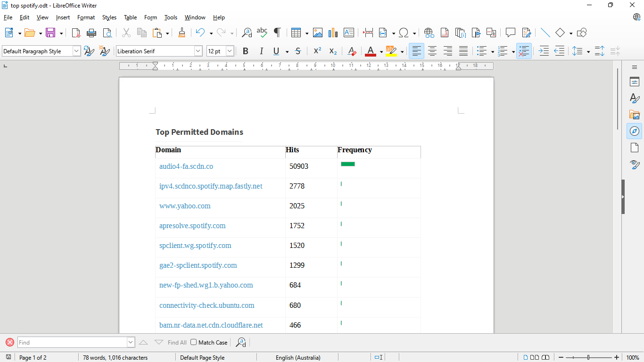Open the File menu
Screen dimensions: 644x362
coord(8,17)
